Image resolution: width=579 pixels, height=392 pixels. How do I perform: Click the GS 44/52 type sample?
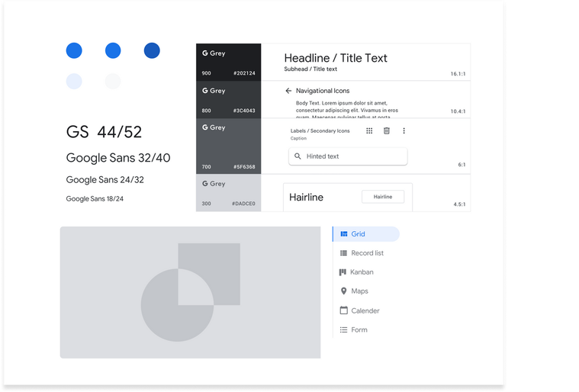(105, 132)
